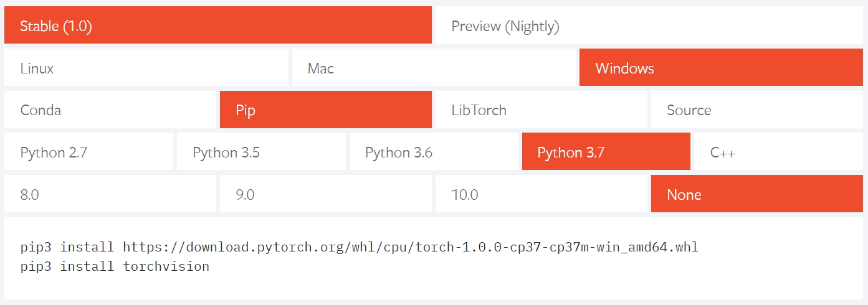
Task: Choose C++ as the language
Action: point(778,152)
